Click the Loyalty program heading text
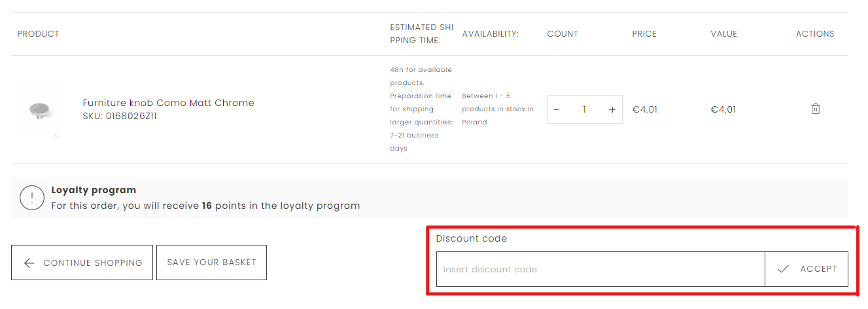This screenshot has width=868, height=309. pos(94,191)
